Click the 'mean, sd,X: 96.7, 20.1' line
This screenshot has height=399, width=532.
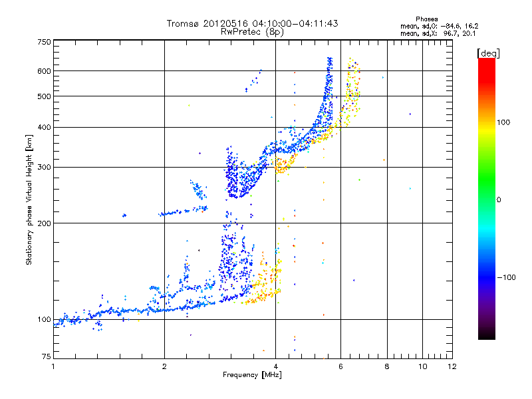click(x=438, y=33)
